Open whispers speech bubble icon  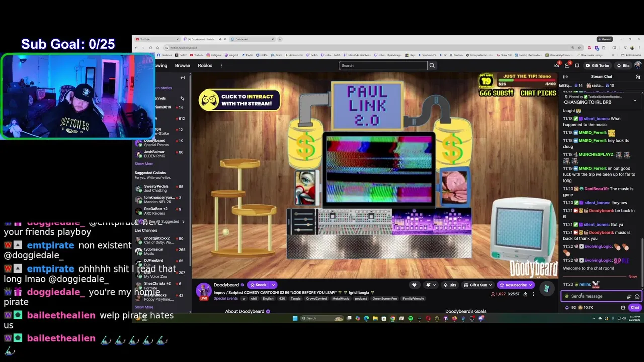577,65
